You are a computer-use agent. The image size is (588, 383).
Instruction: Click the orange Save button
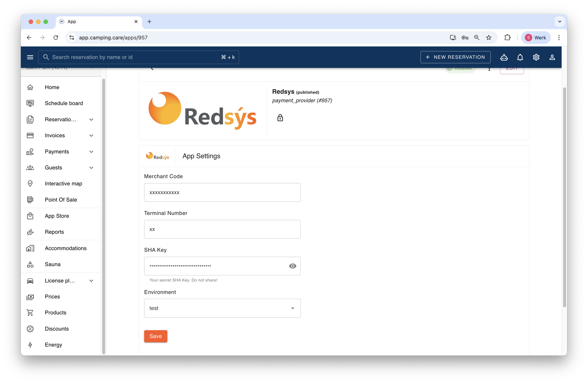156,336
